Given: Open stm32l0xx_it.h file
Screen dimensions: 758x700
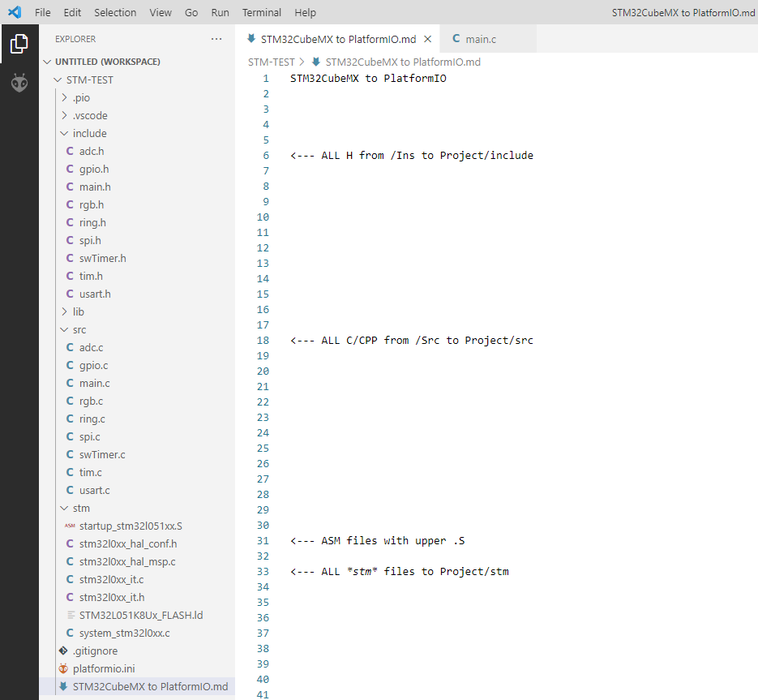Looking at the screenshot, I should pos(137,598).
